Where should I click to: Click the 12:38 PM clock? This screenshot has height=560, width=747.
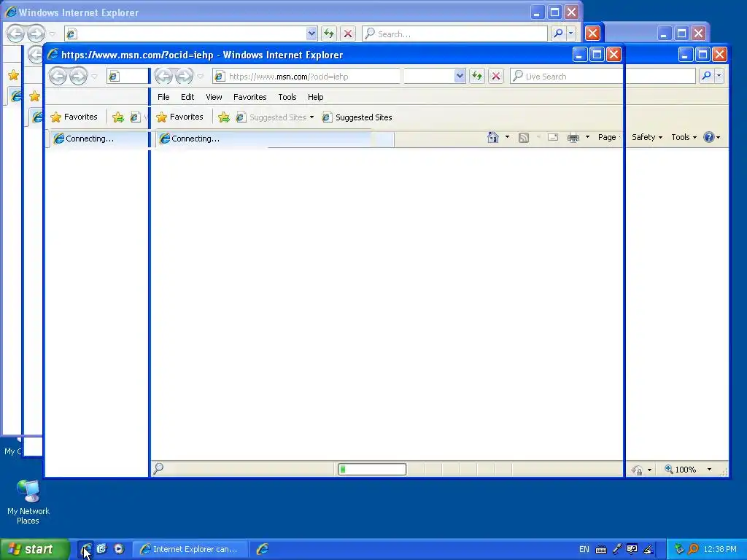719,549
